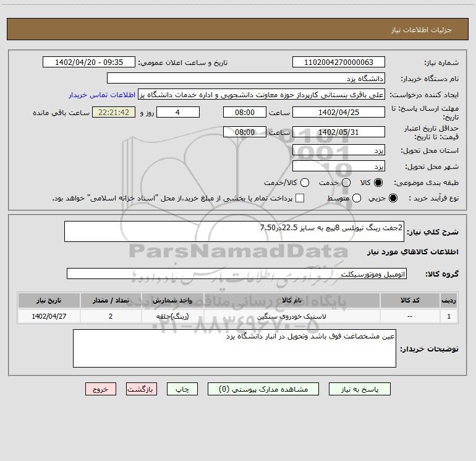Click تاریخ نیاز column header
Viewport: 476px width, 461px height.
coord(49,300)
